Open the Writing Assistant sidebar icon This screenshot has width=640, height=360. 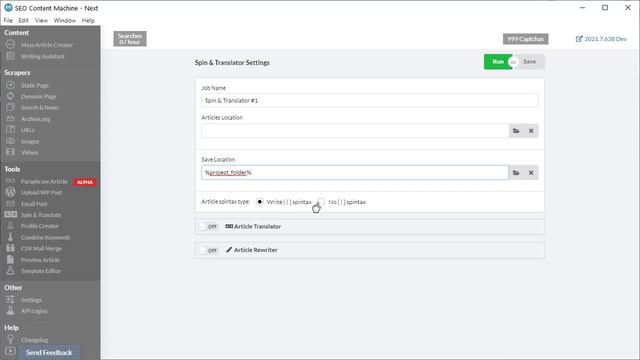(x=10, y=56)
